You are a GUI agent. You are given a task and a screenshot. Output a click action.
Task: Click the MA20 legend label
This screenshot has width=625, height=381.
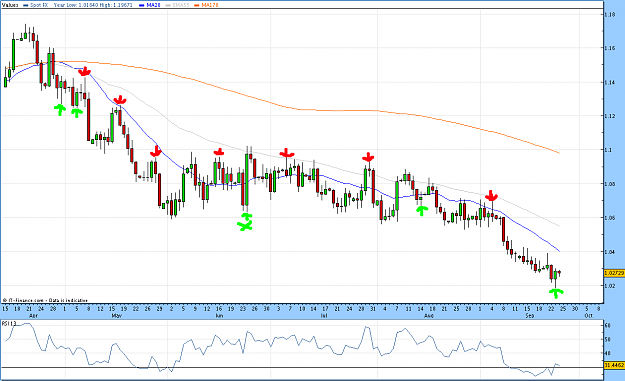pos(153,5)
